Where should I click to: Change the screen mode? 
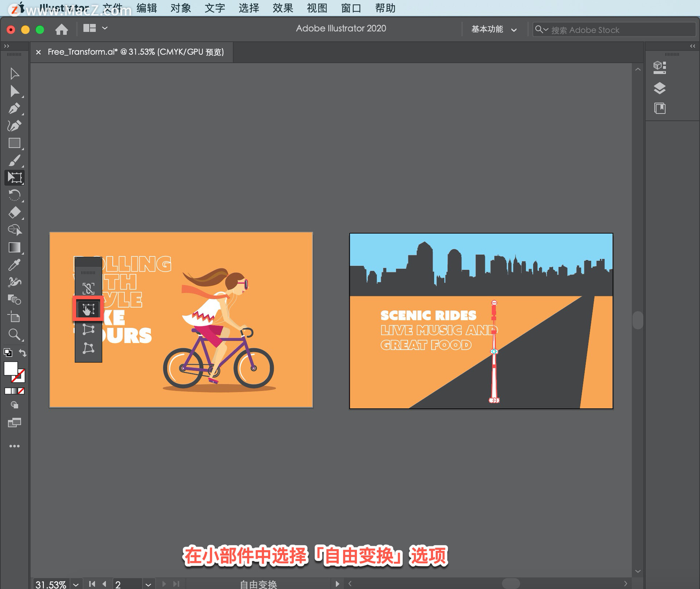tap(15, 422)
